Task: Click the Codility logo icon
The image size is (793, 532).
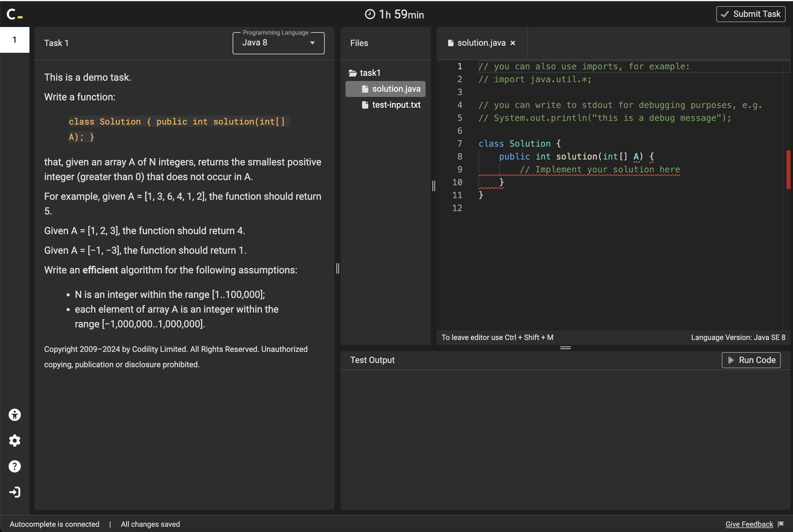Action: point(14,14)
